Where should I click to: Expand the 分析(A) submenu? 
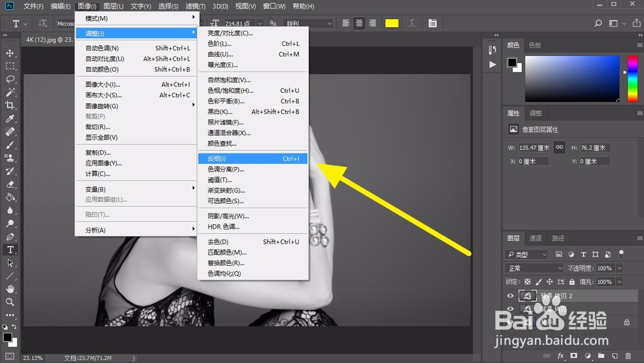pyautogui.click(x=136, y=230)
